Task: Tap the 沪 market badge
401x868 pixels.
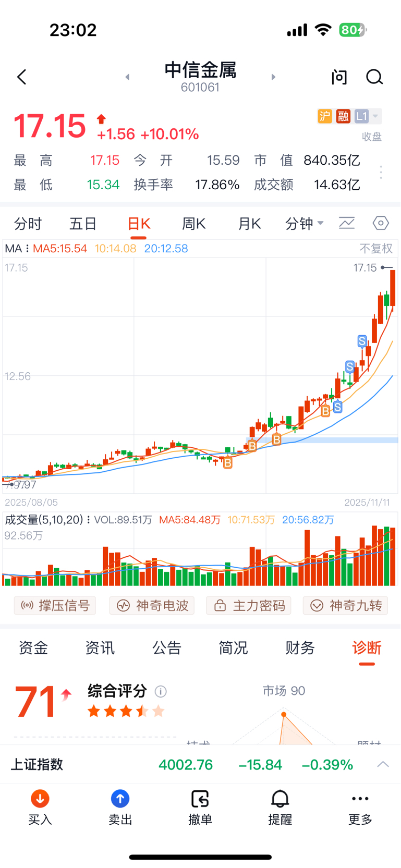Action: (x=325, y=116)
